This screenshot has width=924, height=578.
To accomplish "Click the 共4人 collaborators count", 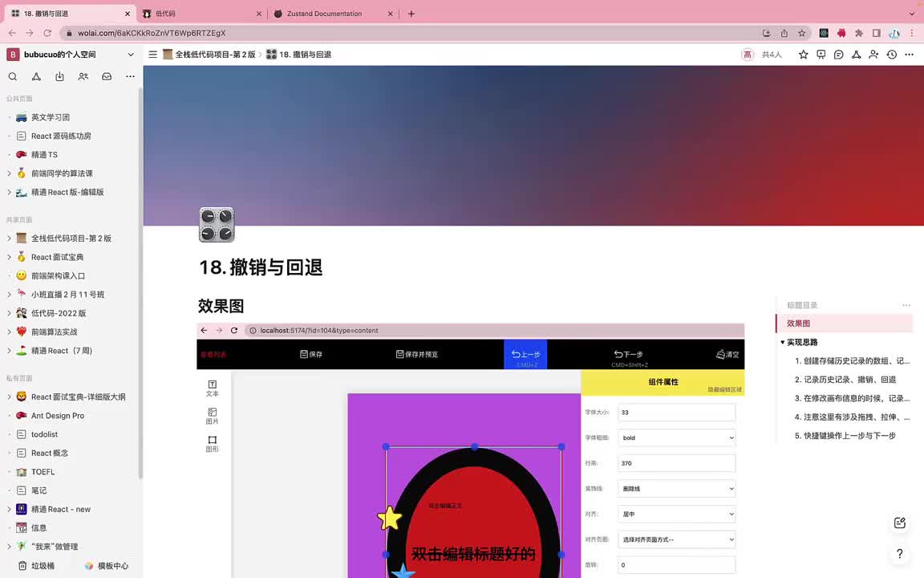I will pyautogui.click(x=772, y=55).
